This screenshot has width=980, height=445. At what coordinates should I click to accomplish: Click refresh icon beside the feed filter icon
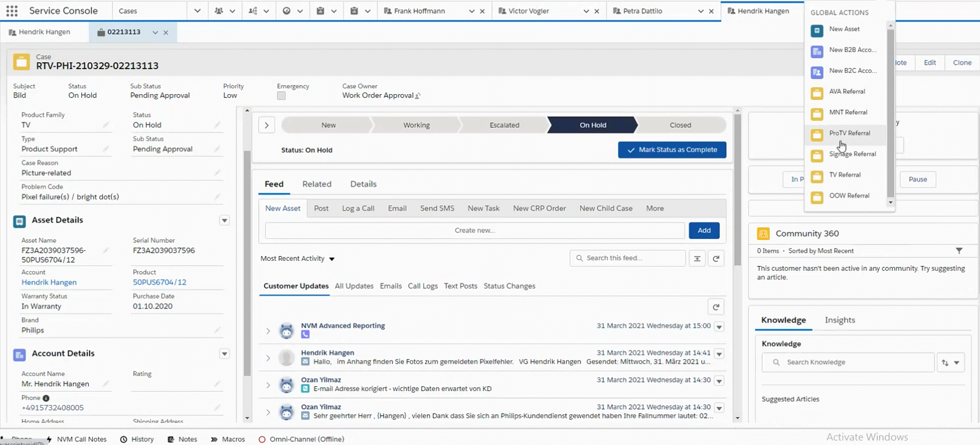coord(716,259)
